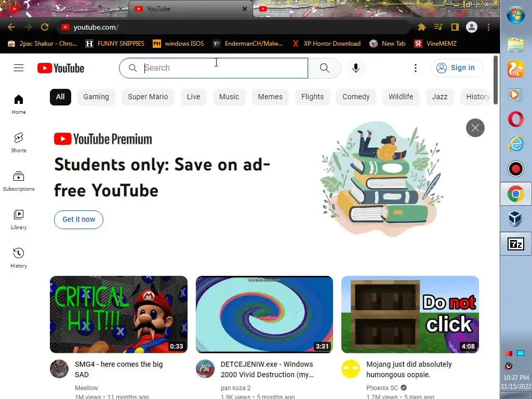Open DETCEJENIW.exe video thumbnail

click(x=264, y=314)
